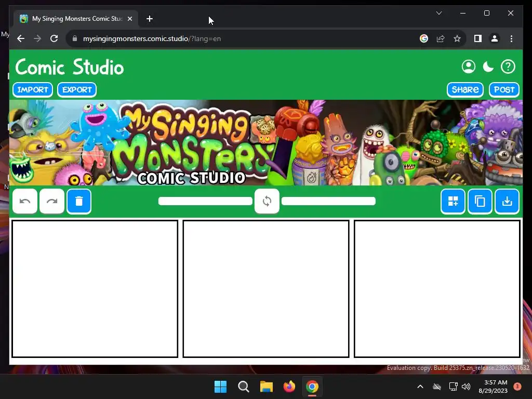Screen dimensions: 532x399
Task: Select the third empty comic panel
Action: (x=437, y=289)
